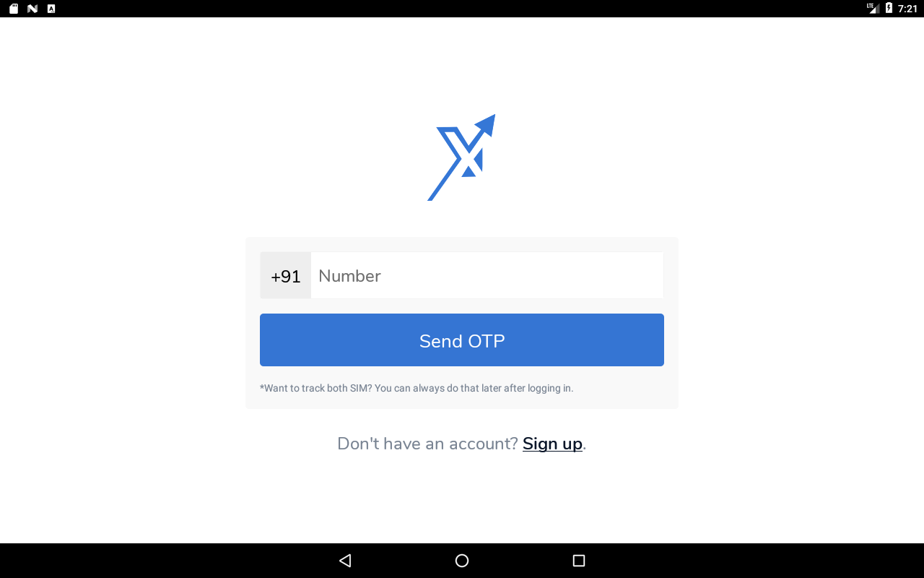Focus the Number input field
This screenshot has width=924, height=578.
[x=487, y=275]
